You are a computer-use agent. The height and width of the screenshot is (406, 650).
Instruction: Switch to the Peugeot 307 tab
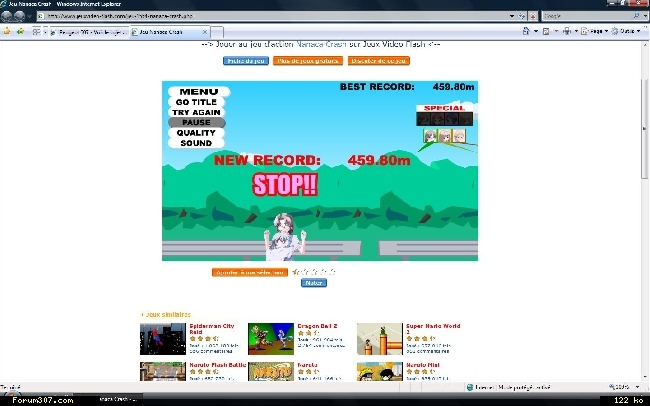coord(90,32)
